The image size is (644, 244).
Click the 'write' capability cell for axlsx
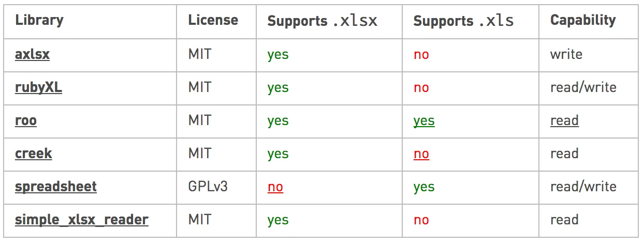coord(566,54)
